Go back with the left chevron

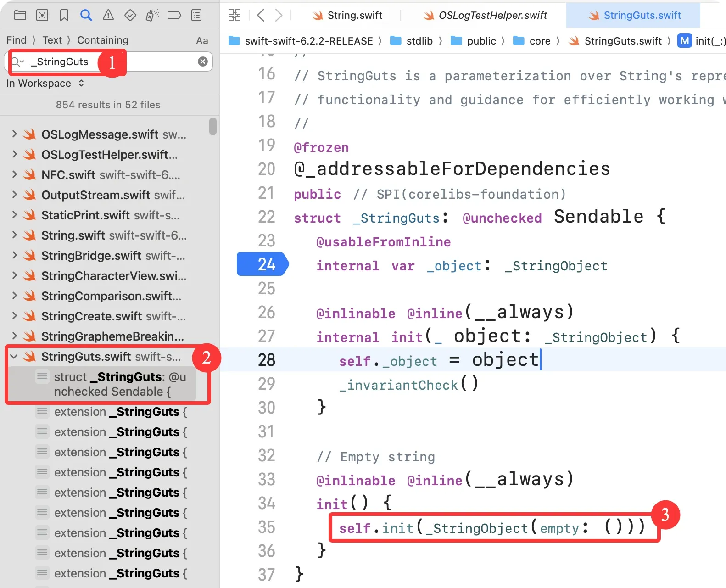click(261, 15)
